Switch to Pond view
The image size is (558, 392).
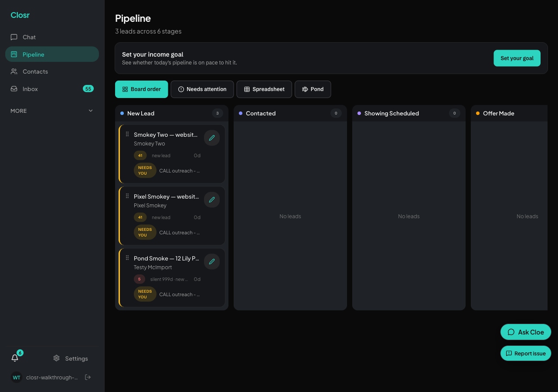[313, 89]
